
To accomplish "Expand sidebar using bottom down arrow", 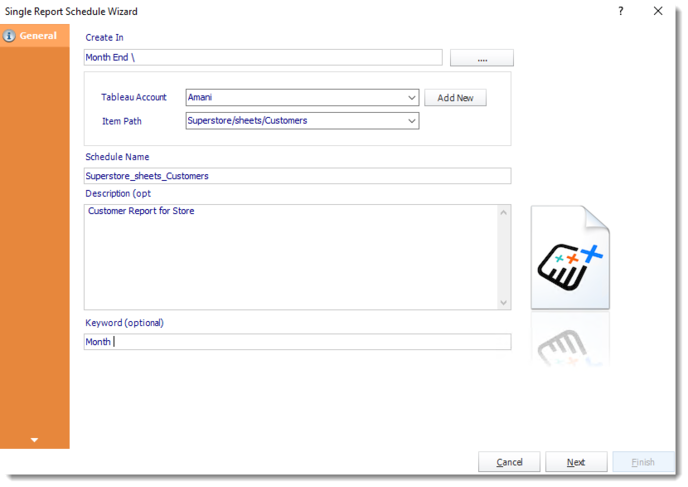I will pyautogui.click(x=34, y=440).
